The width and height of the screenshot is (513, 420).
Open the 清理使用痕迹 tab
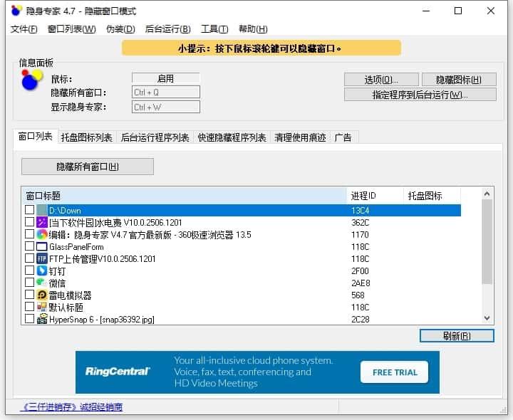coord(300,137)
